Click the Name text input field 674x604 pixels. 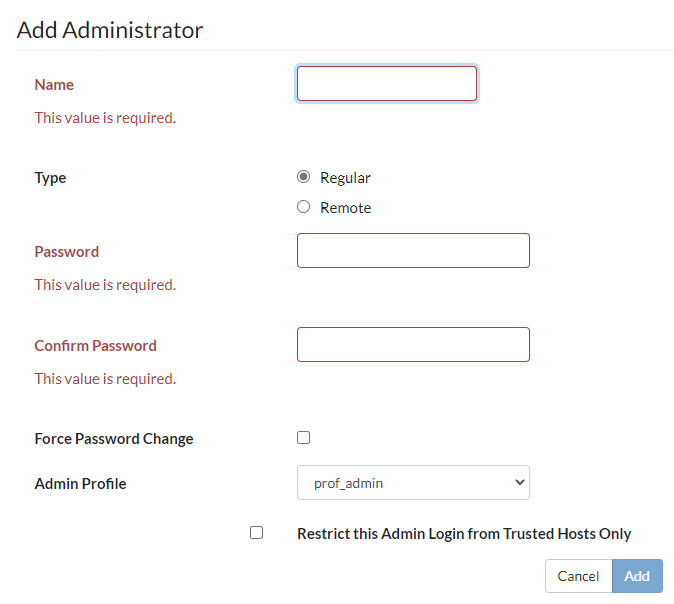pyautogui.click(x=386, y=84)
